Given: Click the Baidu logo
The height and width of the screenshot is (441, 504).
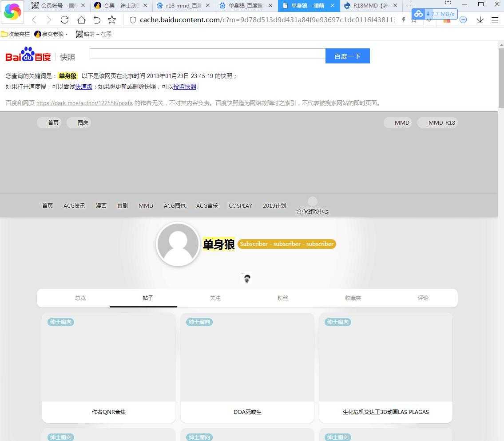Looking at the screenshot, I should (x=28, y=54).
